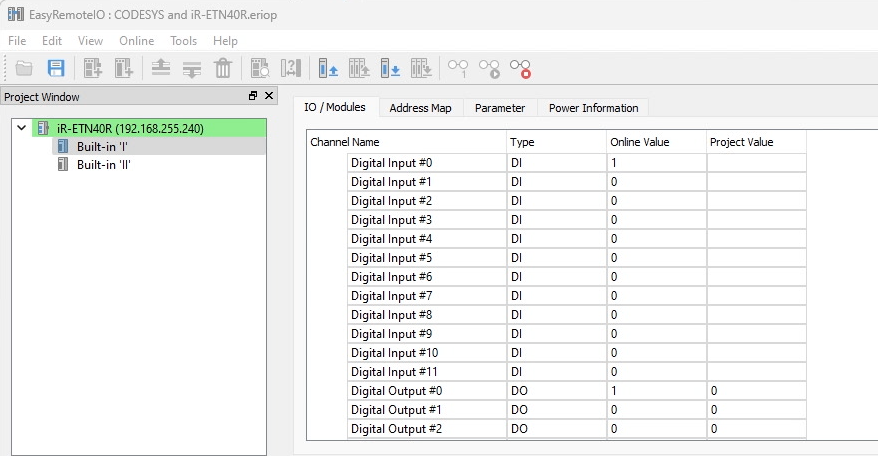Switch to the Address Map tab
The height and width of the screenshot is (456, 878).
(421, 108)
